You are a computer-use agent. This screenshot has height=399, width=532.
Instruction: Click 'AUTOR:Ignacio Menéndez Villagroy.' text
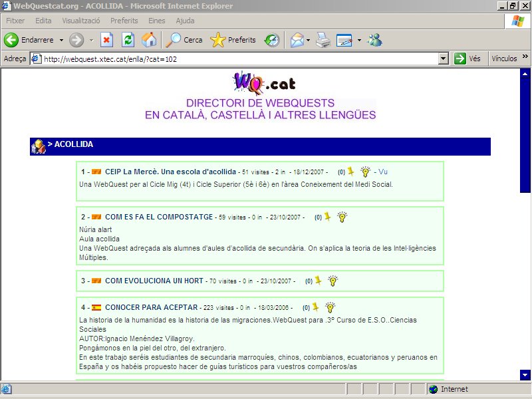[x=137, y=338]
